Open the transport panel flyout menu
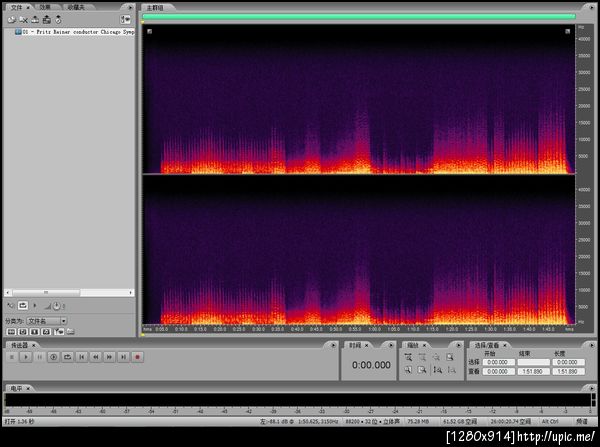Viewport: 600px width, 447px height. click(333, 345)
